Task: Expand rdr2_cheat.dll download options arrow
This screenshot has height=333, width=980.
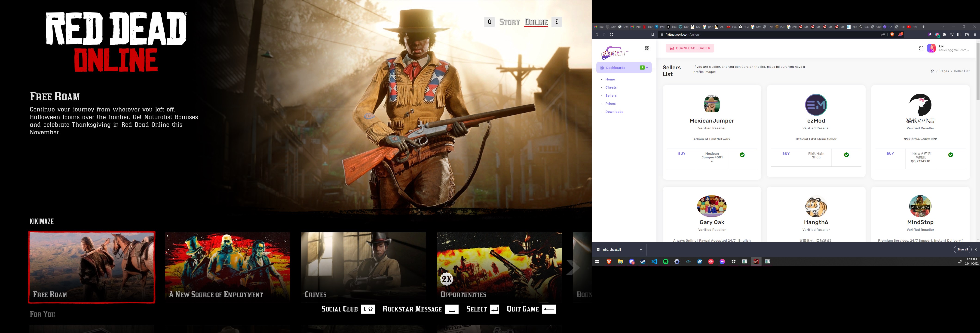Action: 641,250
